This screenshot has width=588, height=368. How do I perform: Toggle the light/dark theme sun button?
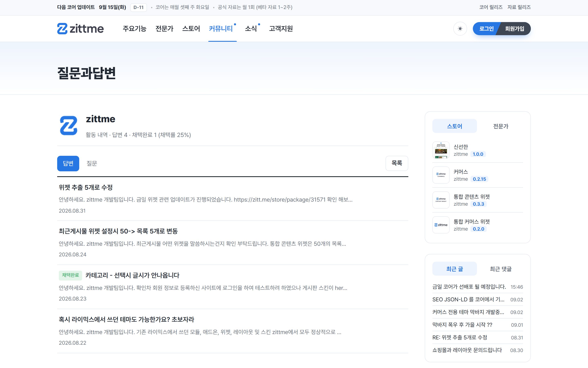pyautogui.click(x=460, y=29)
